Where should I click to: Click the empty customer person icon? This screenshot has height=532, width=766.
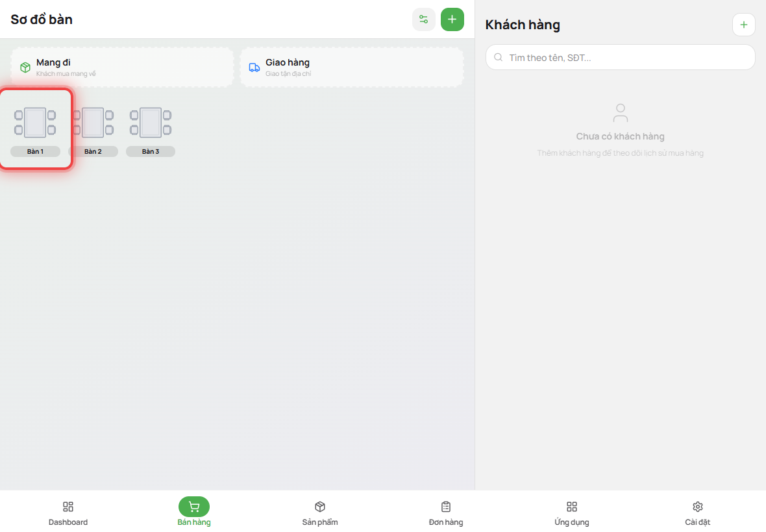(621, 113)
